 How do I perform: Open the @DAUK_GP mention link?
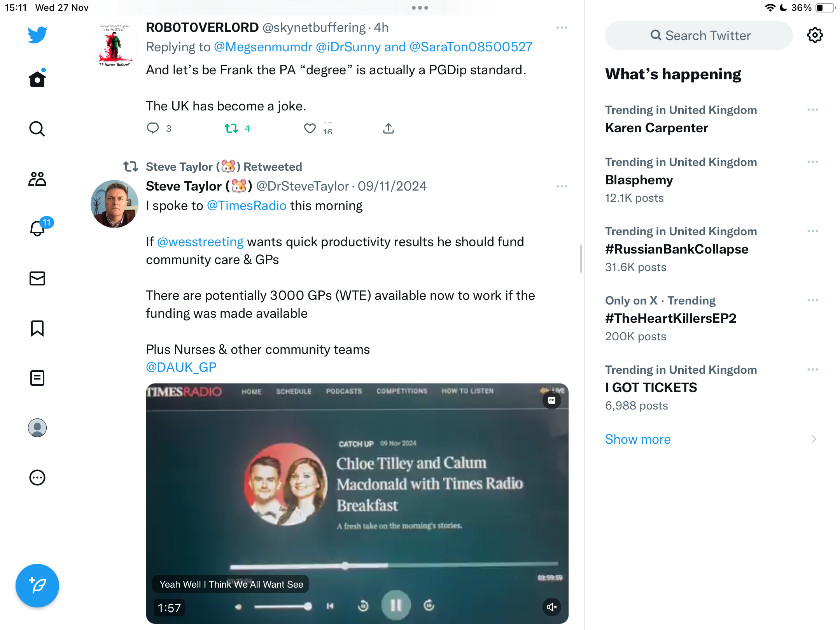(x=181, y=367)
